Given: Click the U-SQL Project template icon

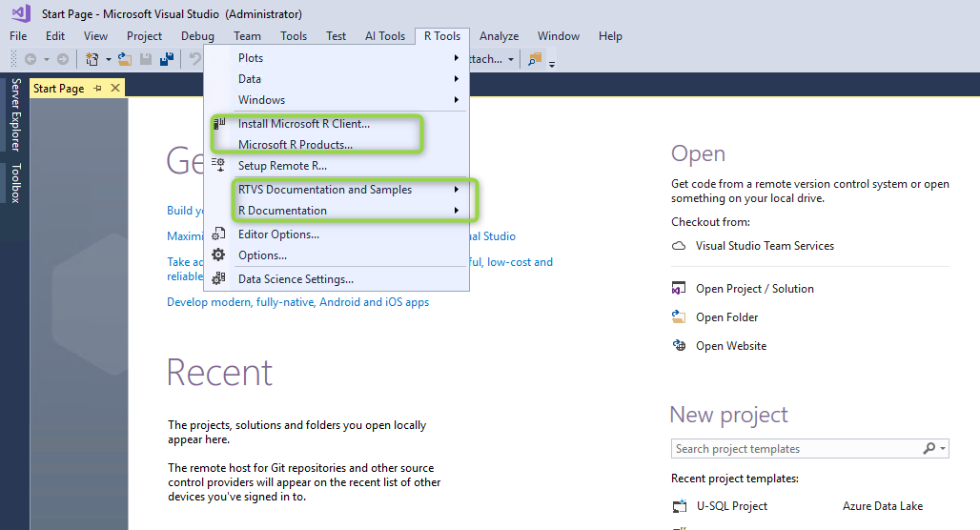Looking at the screenshot, I should pos(679,506).
